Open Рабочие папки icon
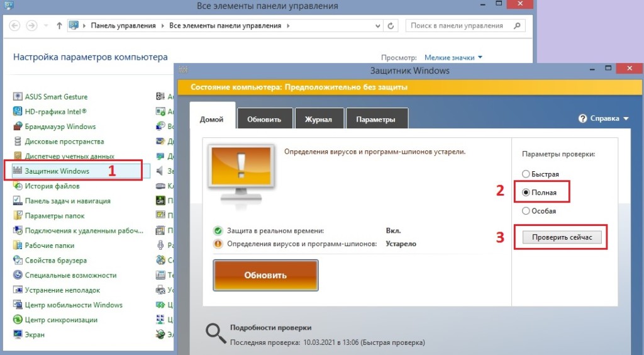 (x=18, y=245)
